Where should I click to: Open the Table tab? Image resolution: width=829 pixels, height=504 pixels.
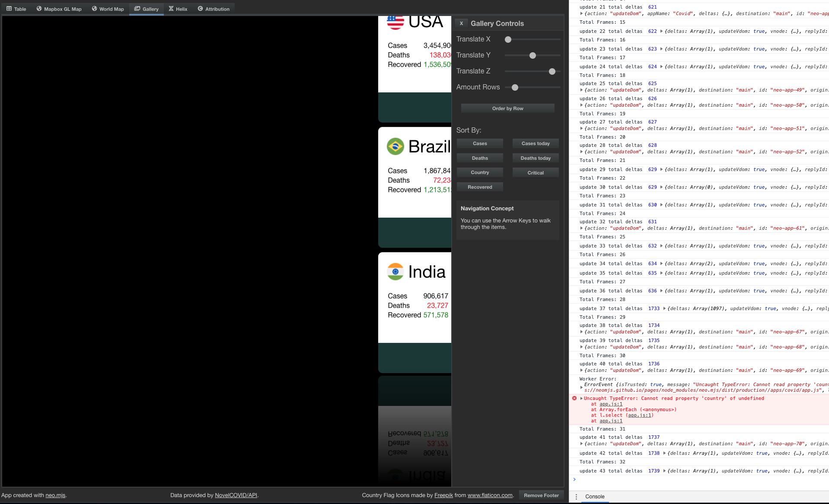(16, 9)
